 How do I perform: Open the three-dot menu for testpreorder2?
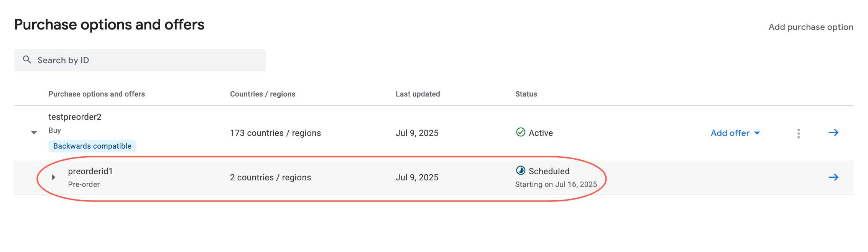(x=799, y=133)
